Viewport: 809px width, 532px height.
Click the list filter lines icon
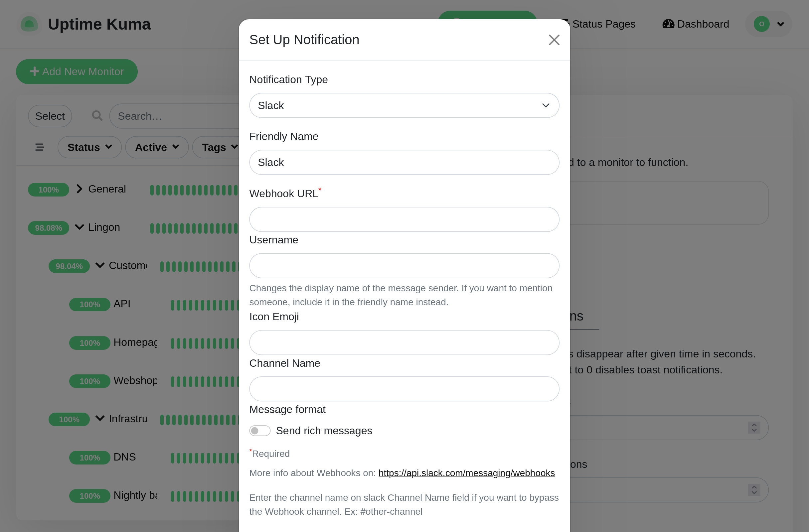pos(40,147)
